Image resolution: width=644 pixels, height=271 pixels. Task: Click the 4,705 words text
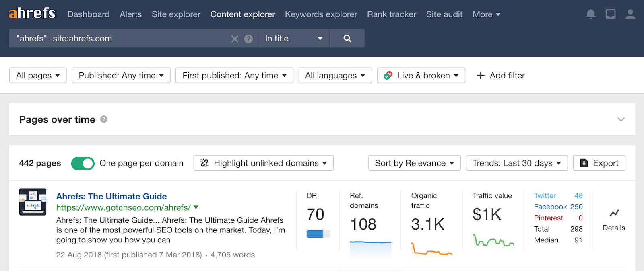click(x=233, y=255)
